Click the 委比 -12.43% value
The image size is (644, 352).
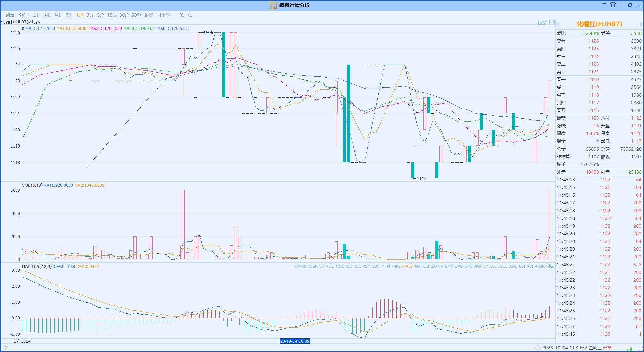click(590, 33)
